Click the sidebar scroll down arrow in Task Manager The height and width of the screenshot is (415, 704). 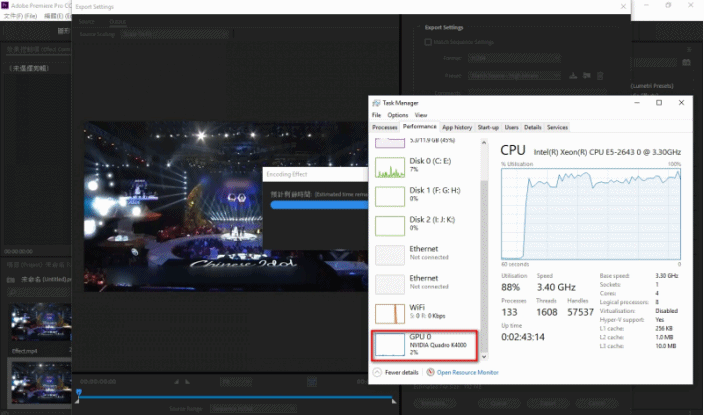(484, 357)
